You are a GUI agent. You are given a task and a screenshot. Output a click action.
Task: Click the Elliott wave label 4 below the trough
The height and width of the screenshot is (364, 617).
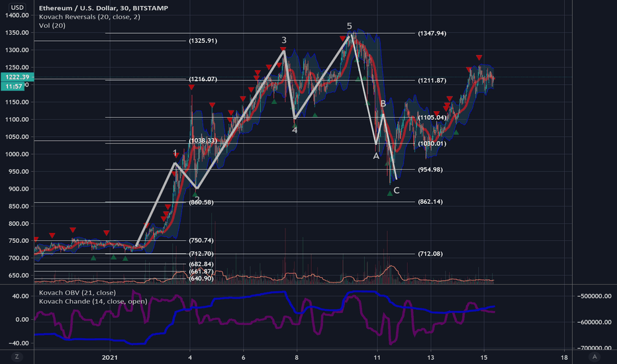(295, 130)
